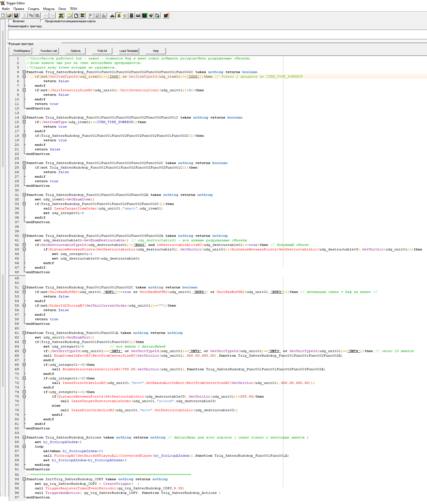
Task: Collapse the function fold at line 61
Action: tap(24, 333)
